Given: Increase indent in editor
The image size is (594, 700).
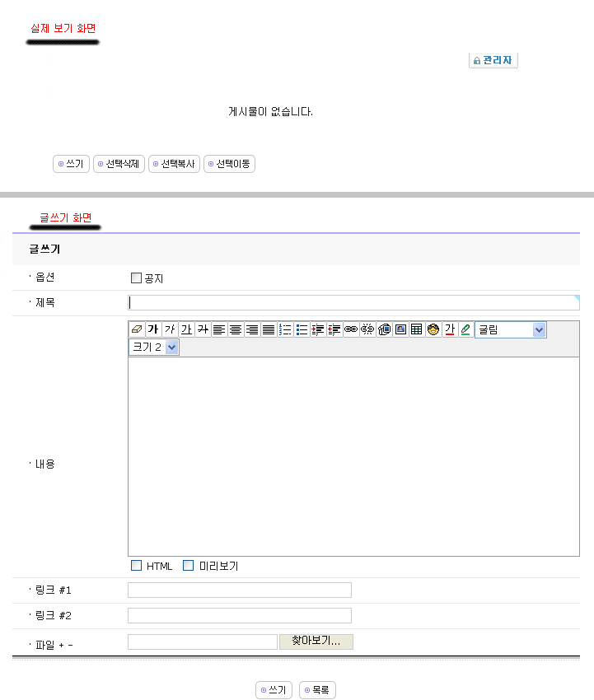Looking at the screenshot, I should (318, 329).
